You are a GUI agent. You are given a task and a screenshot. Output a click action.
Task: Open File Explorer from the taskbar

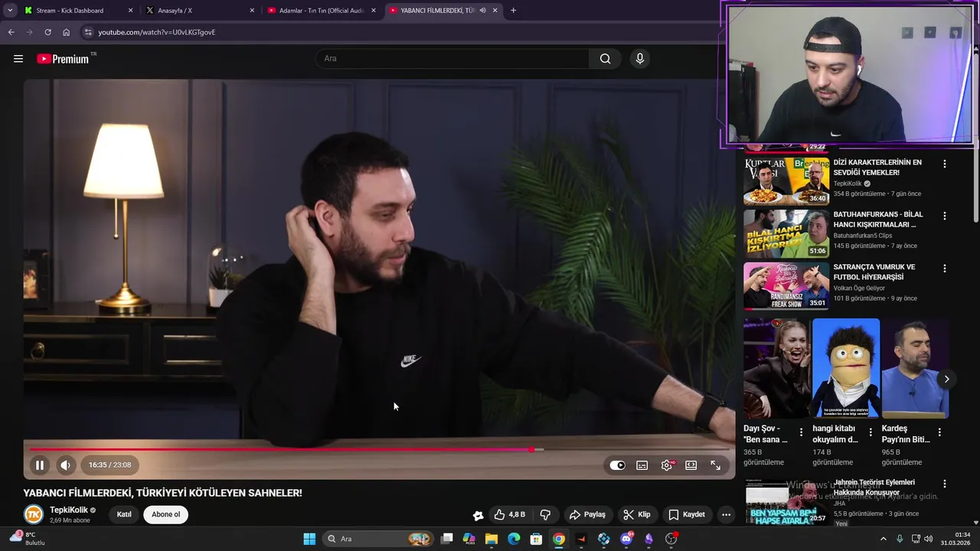coord(492,539)
